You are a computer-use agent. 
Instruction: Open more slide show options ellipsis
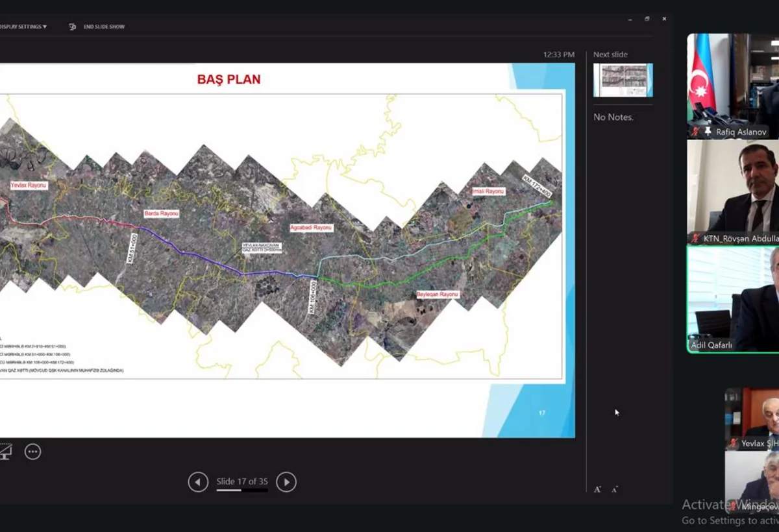[x=32, y=452]
